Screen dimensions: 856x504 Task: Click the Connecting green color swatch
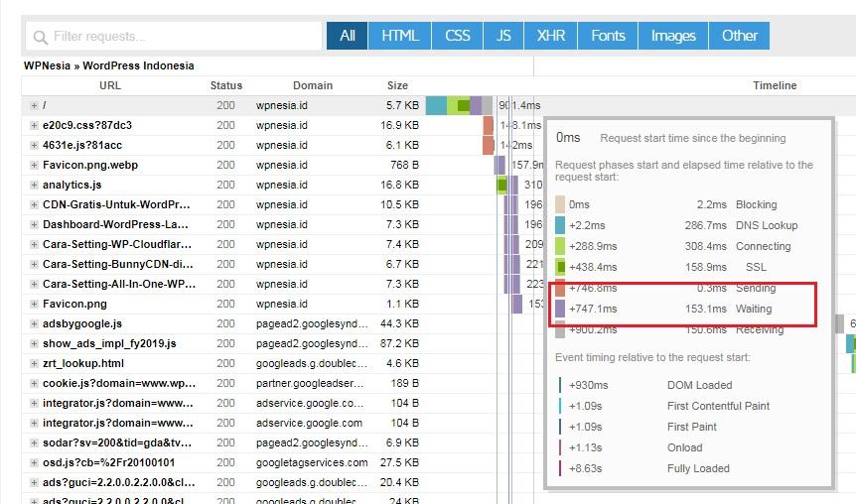[x=560, y=246]
